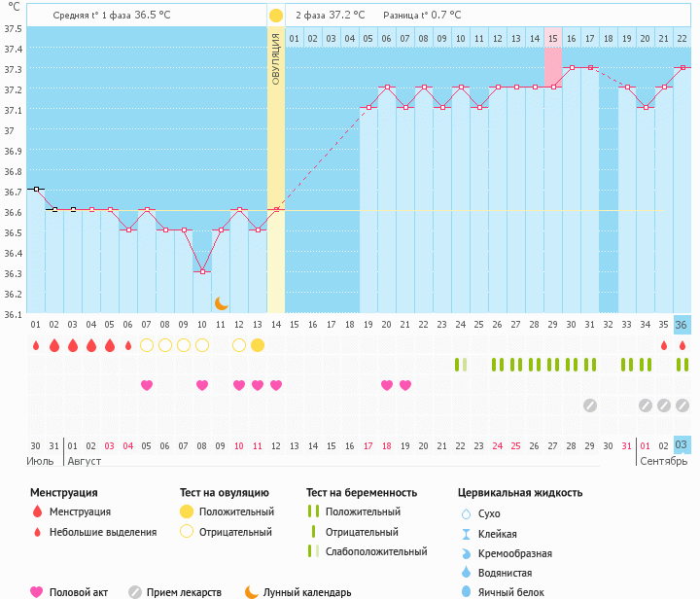700x599 pixels.
Task: Click the lowest temperature point at 36.3
Action: click(202, 271)
